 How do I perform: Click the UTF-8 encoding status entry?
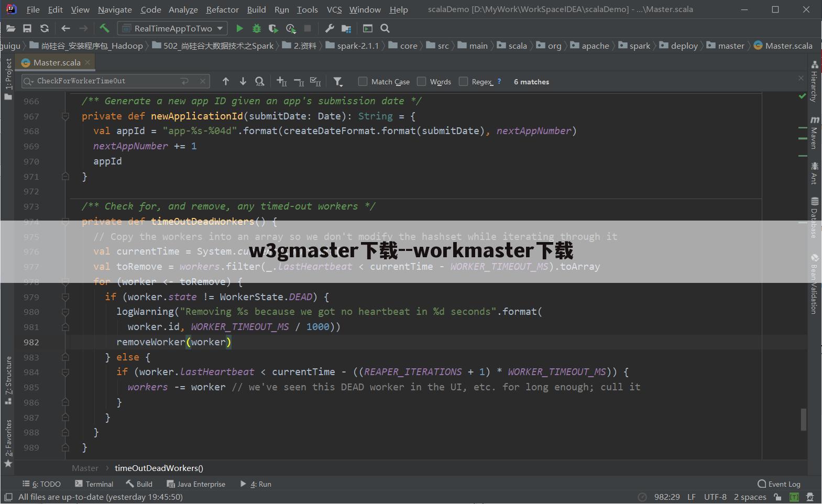[x=715, y=497]
